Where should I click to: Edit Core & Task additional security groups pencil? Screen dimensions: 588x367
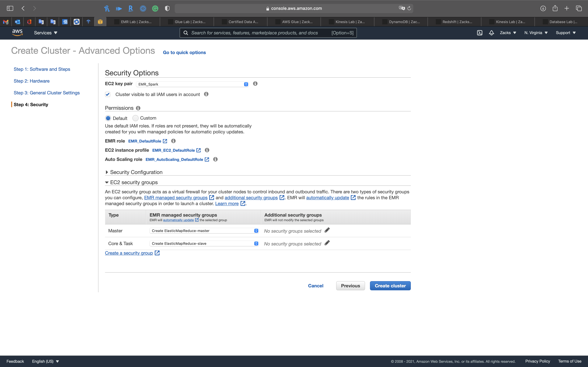coord(327,243)
